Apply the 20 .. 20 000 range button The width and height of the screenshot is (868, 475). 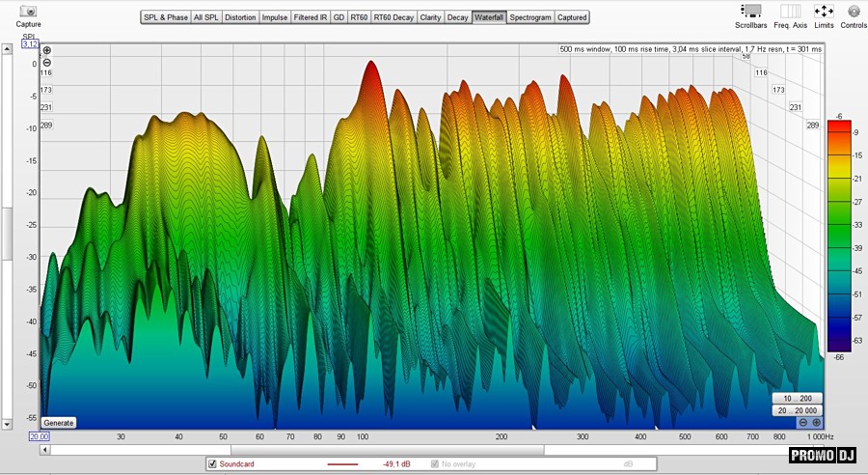(x=797, y=410)
